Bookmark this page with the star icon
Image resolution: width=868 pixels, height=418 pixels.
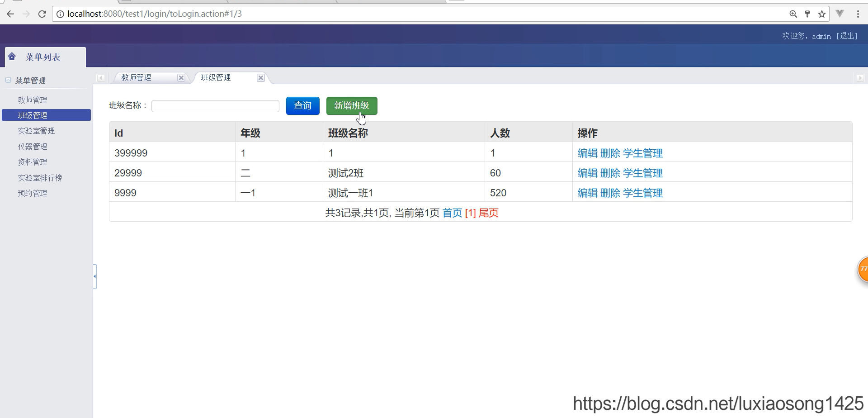click(x=822, y=14)
